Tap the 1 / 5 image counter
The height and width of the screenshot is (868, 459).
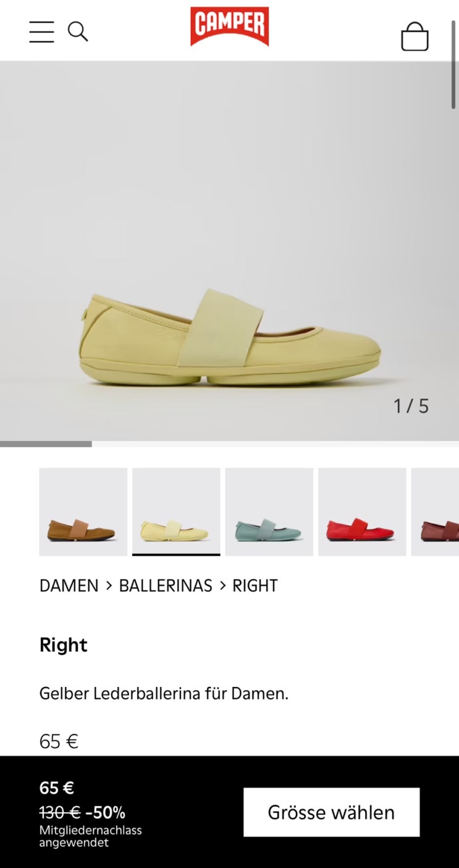click(x=411, y=406)
